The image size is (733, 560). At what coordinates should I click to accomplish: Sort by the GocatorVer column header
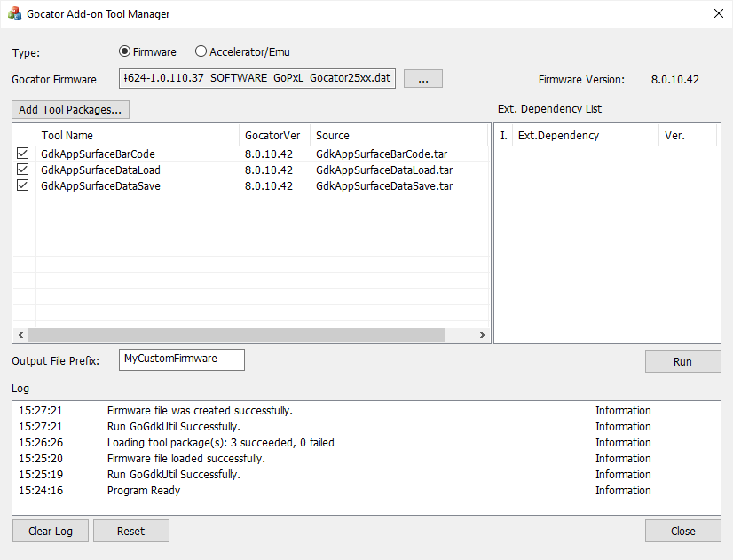275,135
